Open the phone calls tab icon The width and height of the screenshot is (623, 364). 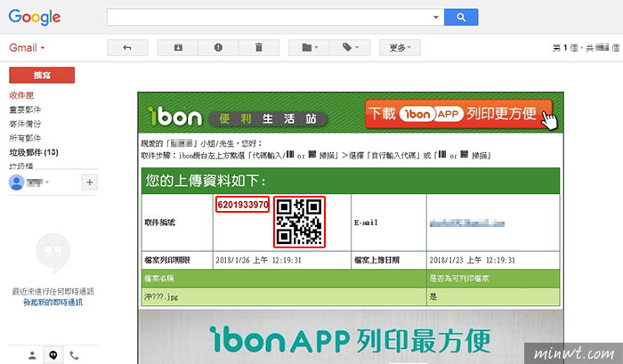(x=74, y=355)
